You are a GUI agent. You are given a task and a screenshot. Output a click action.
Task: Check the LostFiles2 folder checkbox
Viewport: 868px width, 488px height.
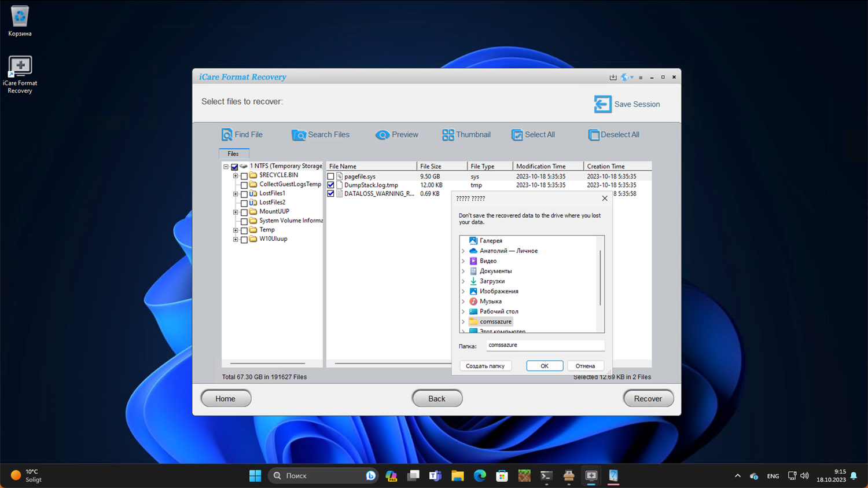[244, 203]
